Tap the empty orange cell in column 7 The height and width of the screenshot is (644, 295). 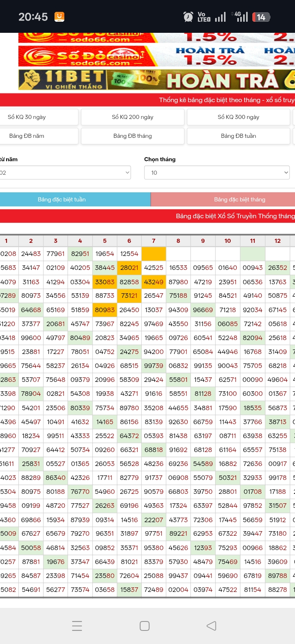click(x=154, y=253)
